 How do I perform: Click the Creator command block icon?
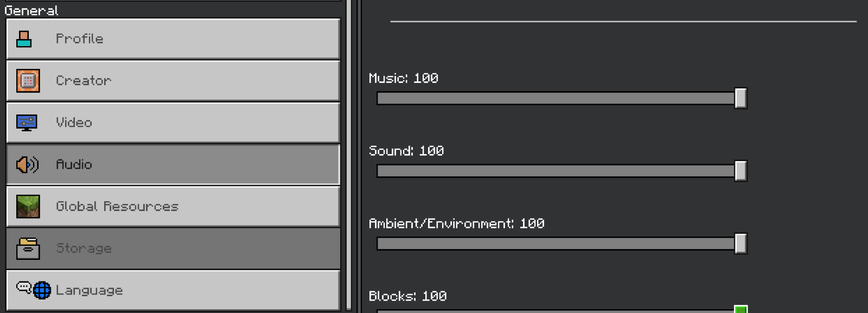(28, 81)
